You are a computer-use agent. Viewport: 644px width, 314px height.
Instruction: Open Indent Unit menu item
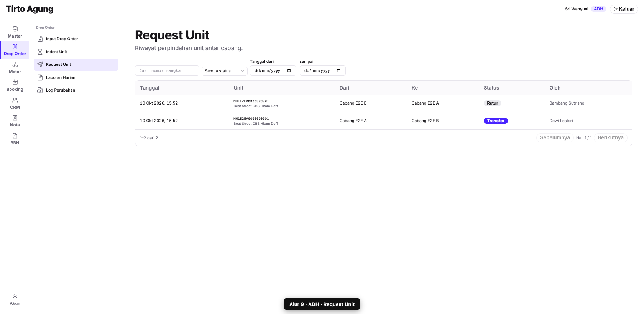[76, 52]
